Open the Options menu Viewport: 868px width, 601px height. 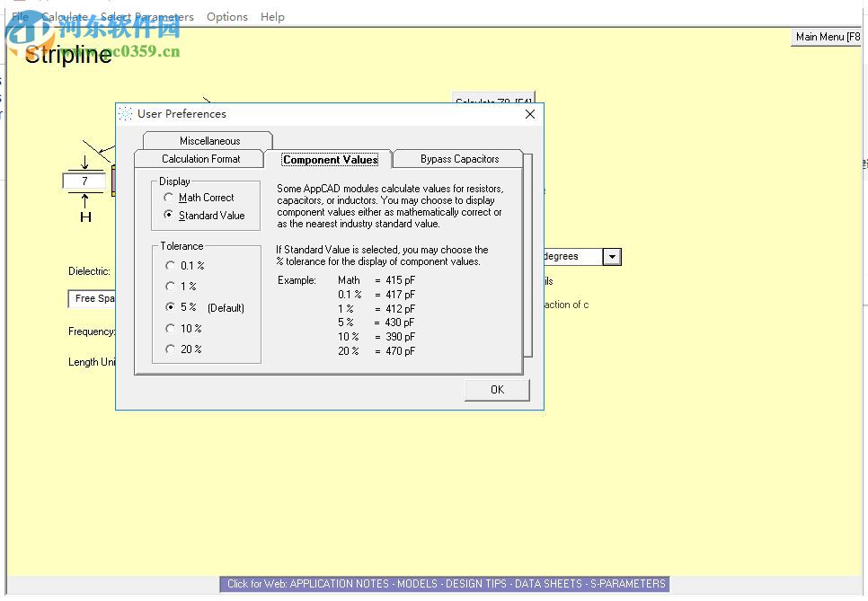pos(226,16)
